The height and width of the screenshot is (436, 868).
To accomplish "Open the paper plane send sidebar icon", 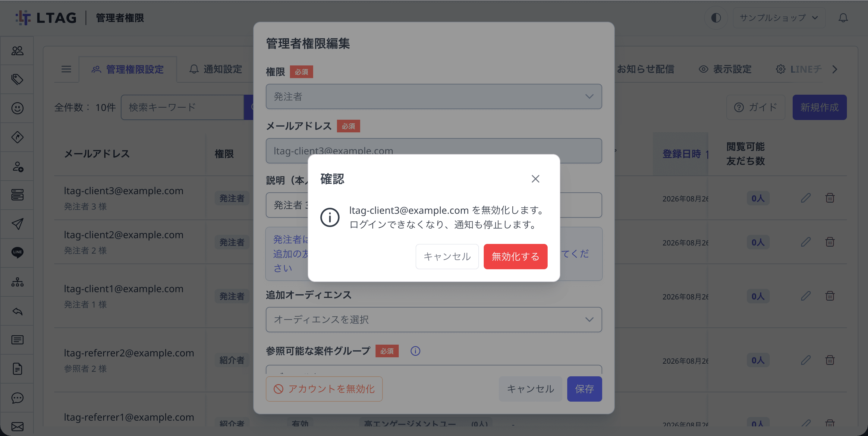I will pos(17,224).
